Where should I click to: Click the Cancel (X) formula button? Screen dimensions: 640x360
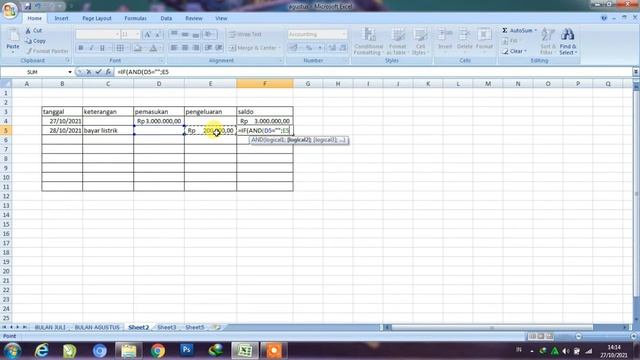(x=89, y=72)
